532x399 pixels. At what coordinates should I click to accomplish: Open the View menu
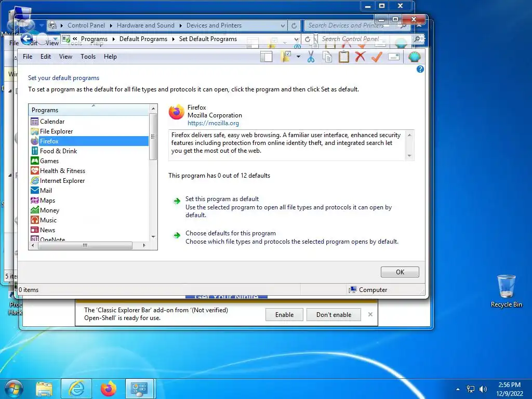65,57
